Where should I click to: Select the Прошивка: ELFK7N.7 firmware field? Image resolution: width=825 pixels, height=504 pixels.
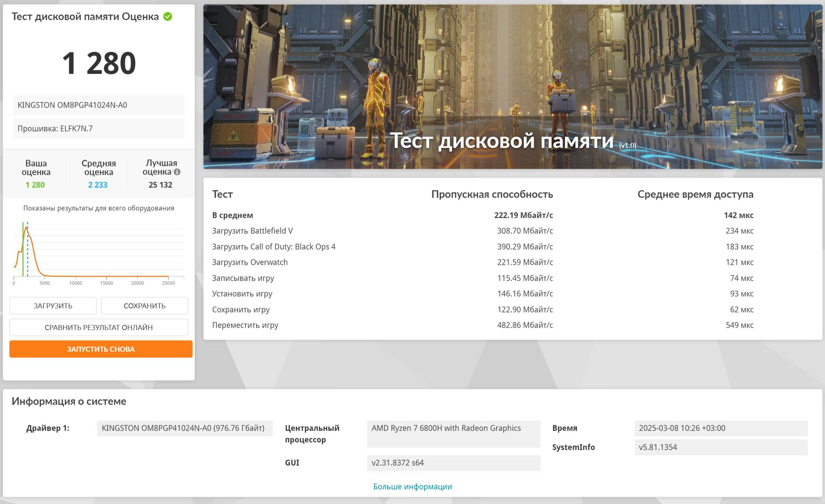(99, 129)
